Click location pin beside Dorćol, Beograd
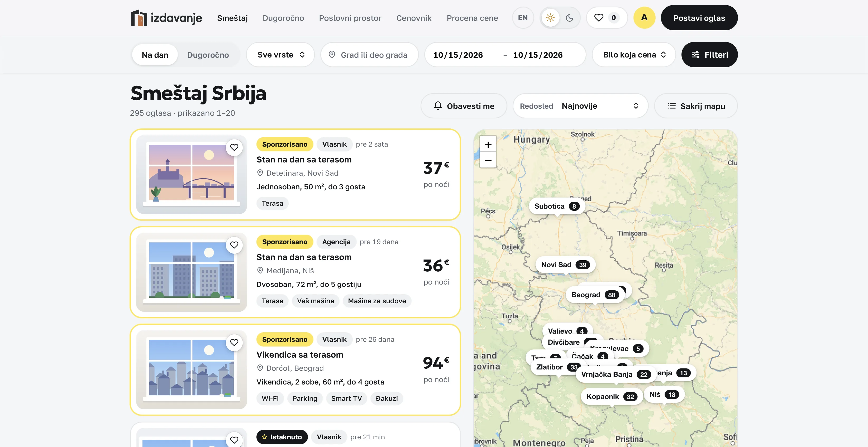 pos(260,368)
